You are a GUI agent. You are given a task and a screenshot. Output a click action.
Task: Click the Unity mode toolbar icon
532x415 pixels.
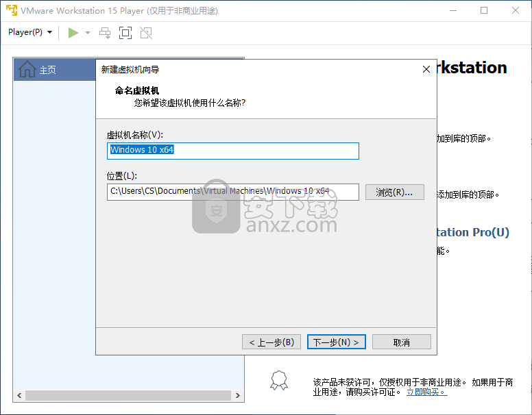tap(146, 33)
